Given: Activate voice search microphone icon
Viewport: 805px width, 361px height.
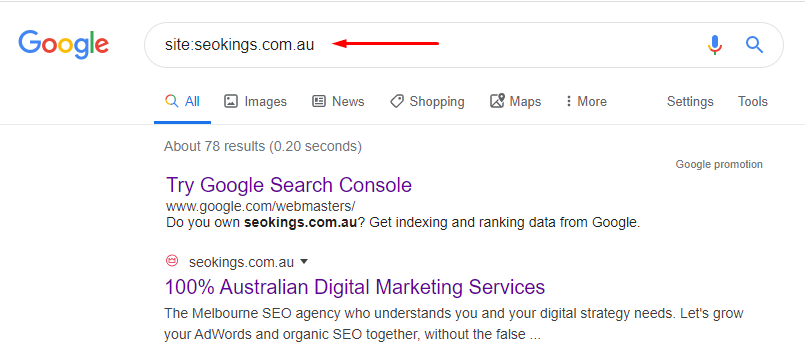Looking at the screenshot, I should click(x=715, y=45).
